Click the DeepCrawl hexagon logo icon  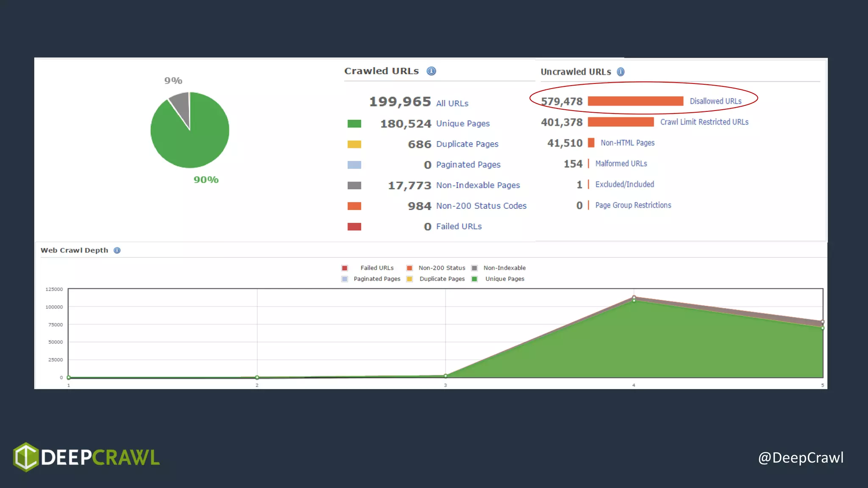[26, 457]
